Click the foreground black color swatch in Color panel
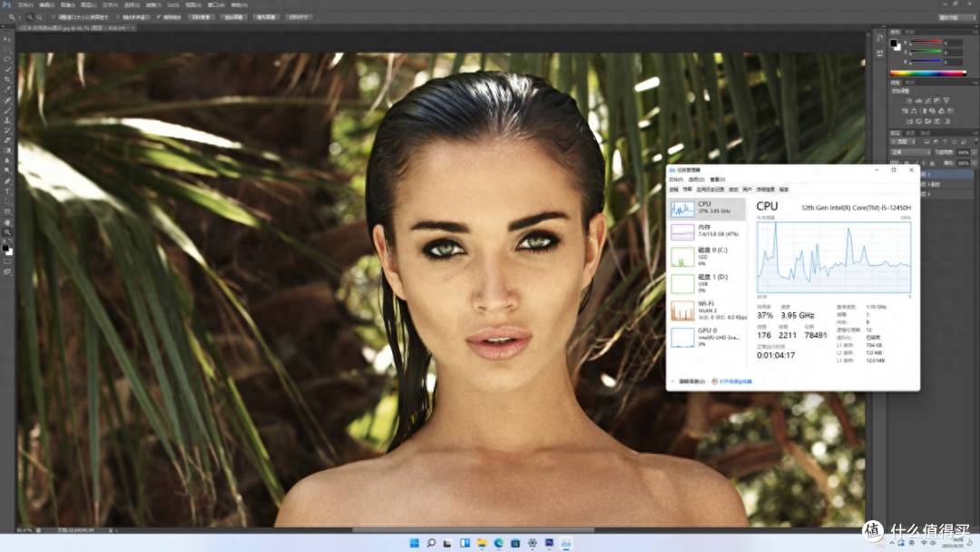 (x=893, y=44)
